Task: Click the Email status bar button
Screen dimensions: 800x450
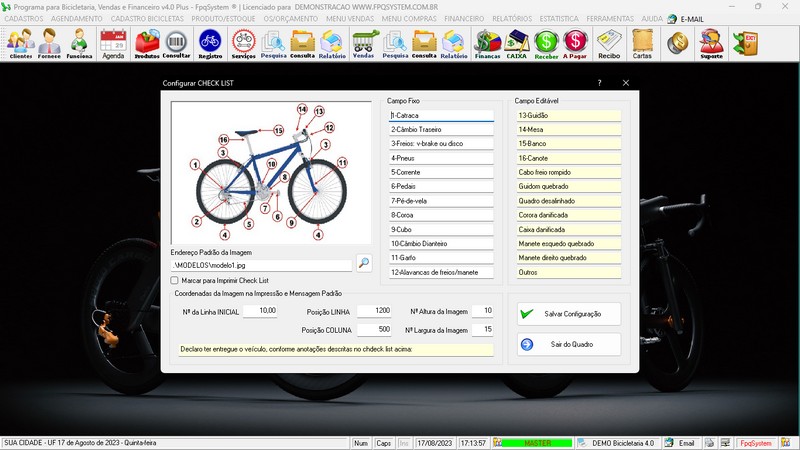Action: click(x=681, y=443)
